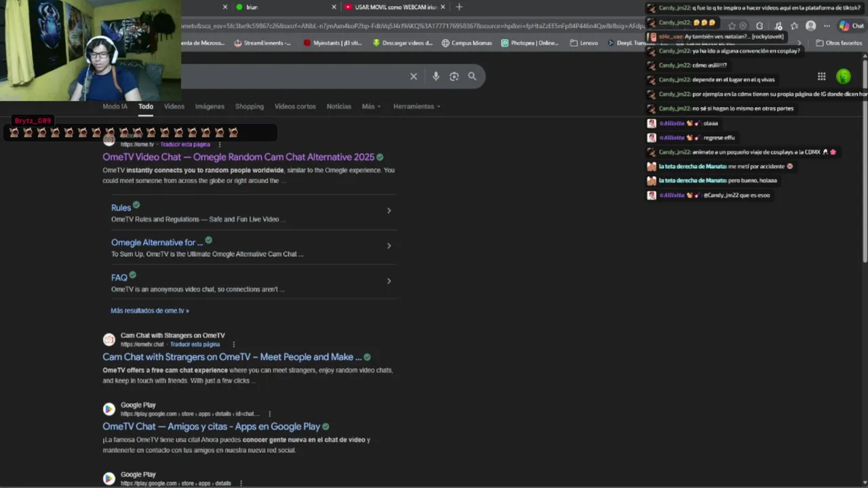
Task: Open Cam Chat with Strangers on OmeTV title
Action: click(232, 357)
